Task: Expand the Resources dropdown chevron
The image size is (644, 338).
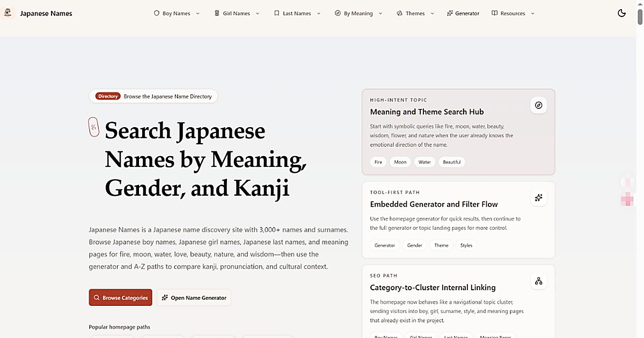Action: (x=532, y=13)
